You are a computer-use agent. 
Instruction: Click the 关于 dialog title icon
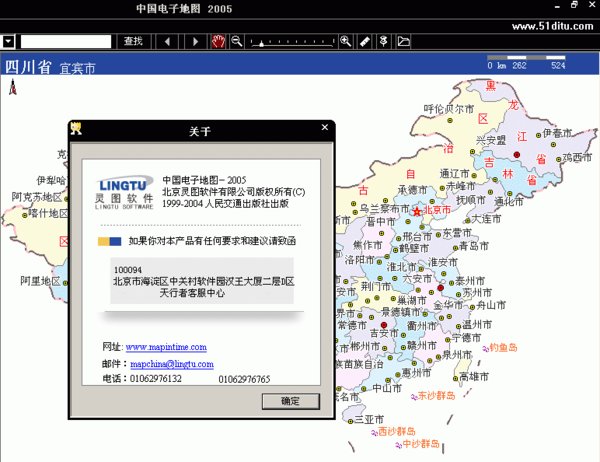click(x=76, y=128)
